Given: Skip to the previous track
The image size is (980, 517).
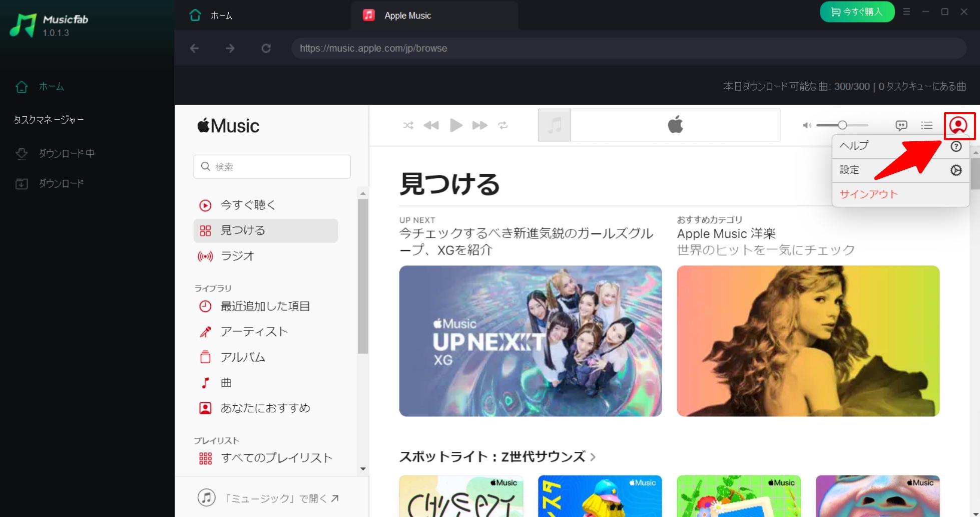Looking at the screenshot, I should pyautogui.click(x=431, y=125).
